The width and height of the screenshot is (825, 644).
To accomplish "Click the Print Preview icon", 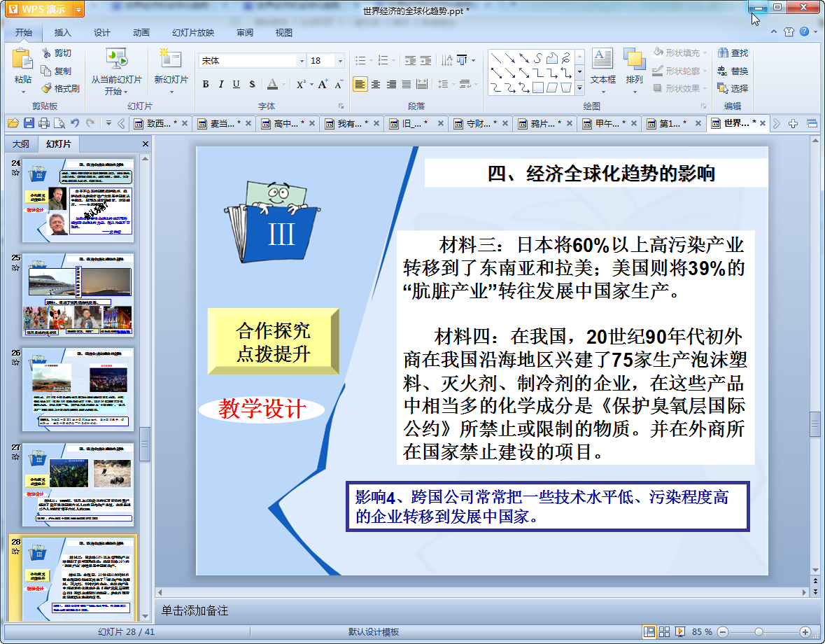I will pos(59,123).
